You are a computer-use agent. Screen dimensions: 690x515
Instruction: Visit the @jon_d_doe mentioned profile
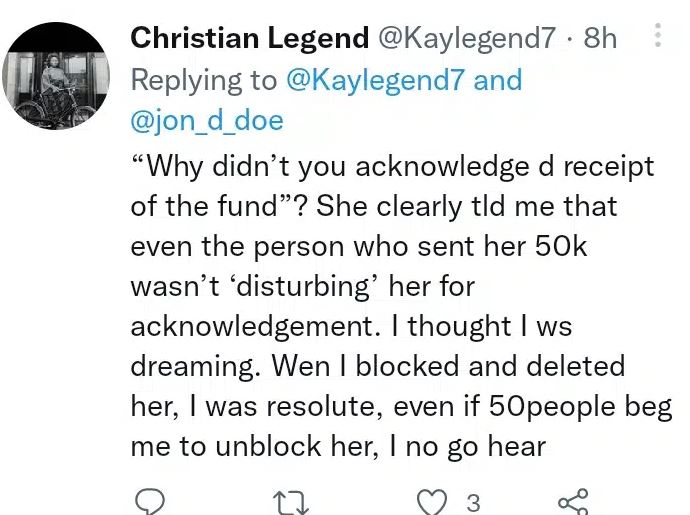click(207, 121)
